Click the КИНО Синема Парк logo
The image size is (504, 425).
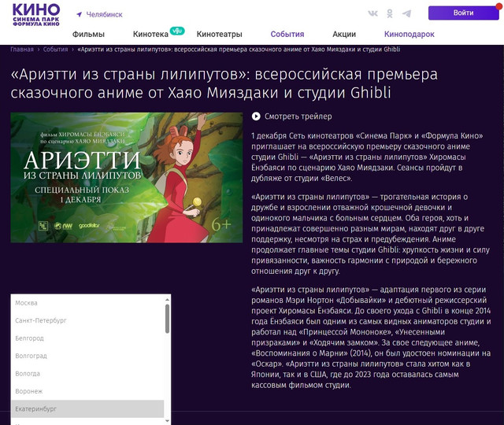(36, 14)
